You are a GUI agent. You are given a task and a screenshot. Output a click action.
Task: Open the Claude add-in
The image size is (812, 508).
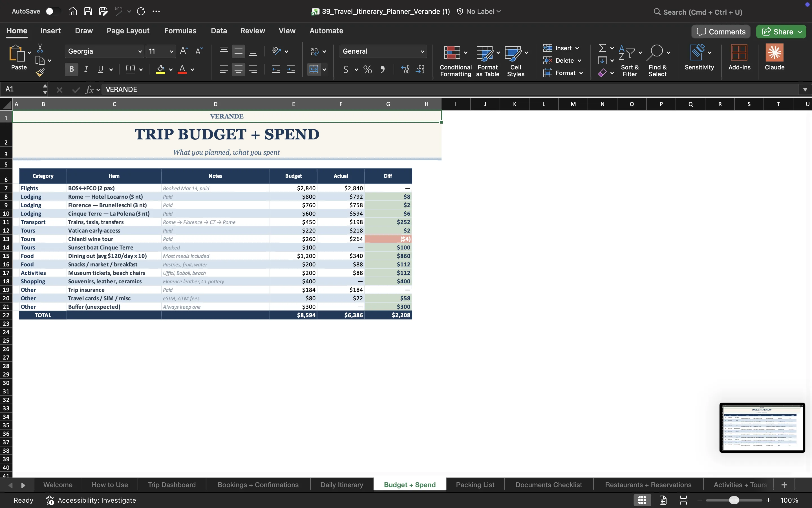coord(775,57)
